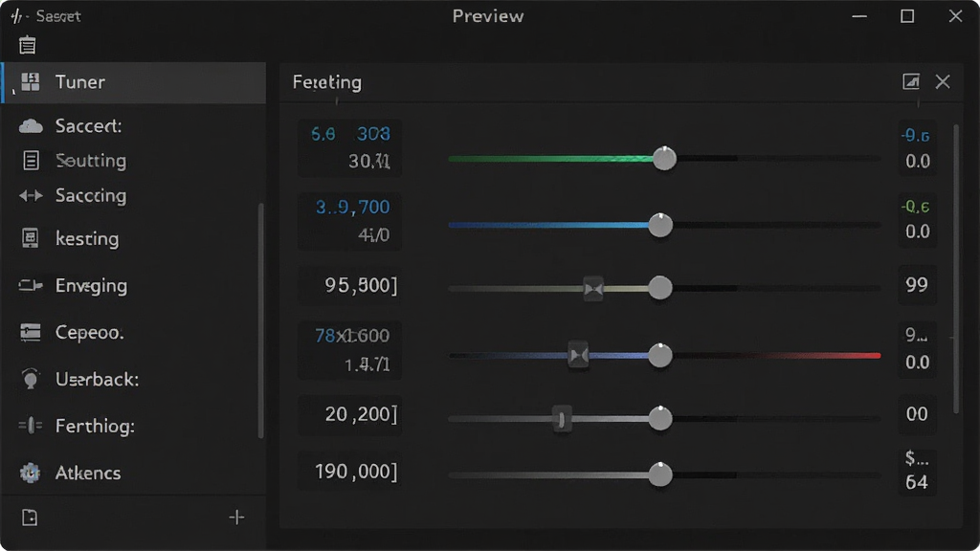Click the page icon at sidebar bottom
Viewport: 980px width, 551px height.
pos(30,518)
